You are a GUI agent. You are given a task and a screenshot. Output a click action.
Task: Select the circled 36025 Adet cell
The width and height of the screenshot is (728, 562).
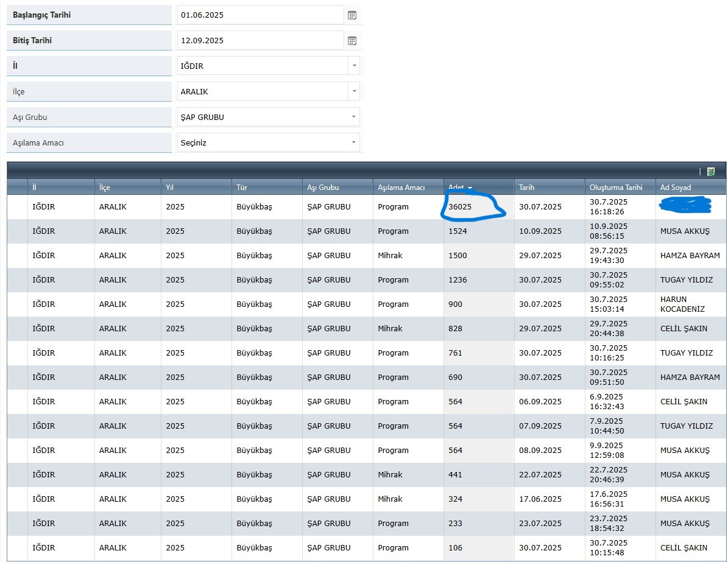(x=460, y=207)
